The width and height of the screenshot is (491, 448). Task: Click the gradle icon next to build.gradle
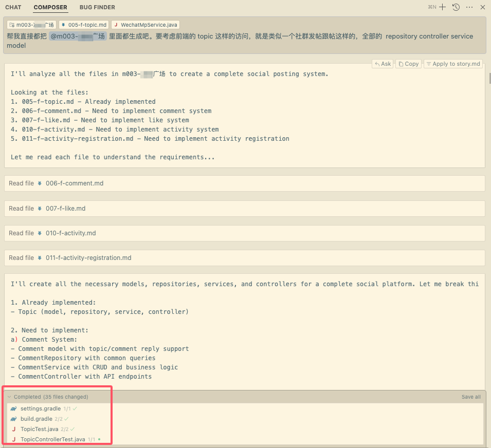click(13, 419)
